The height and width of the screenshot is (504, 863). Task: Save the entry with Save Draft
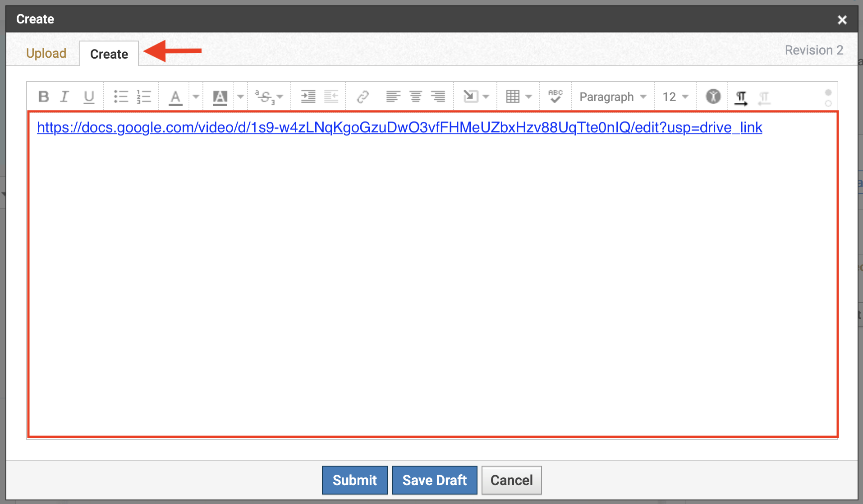[x=435, y=480]
